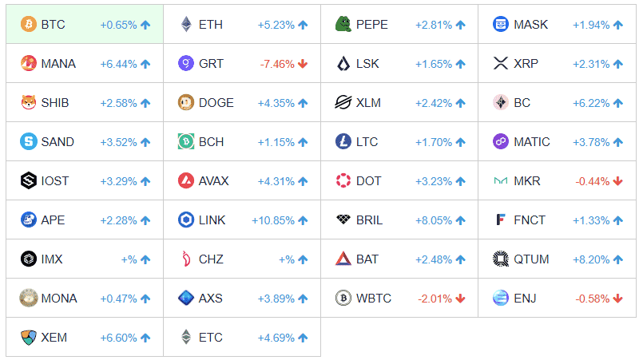Click the SHIB Shiba Inu icon
This screenshot has width=643, height=364.
29,102
